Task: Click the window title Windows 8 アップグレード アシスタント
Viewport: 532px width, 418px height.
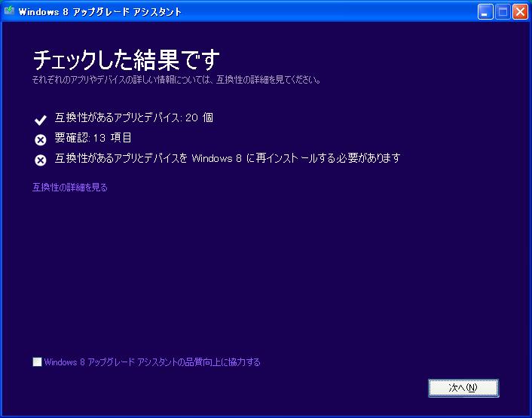Action: 99,12
